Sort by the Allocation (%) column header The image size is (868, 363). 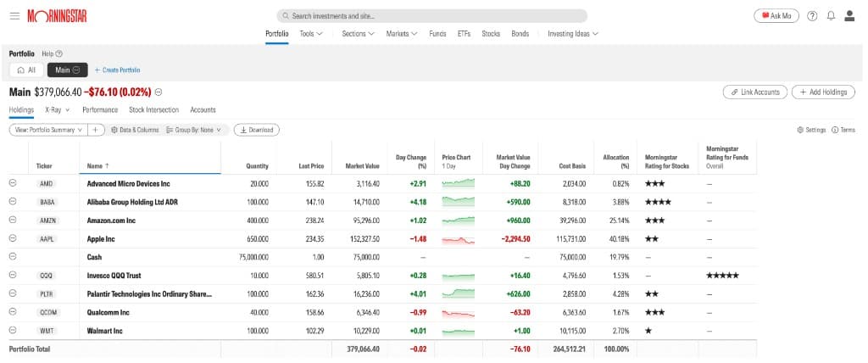tap(615, 162)
